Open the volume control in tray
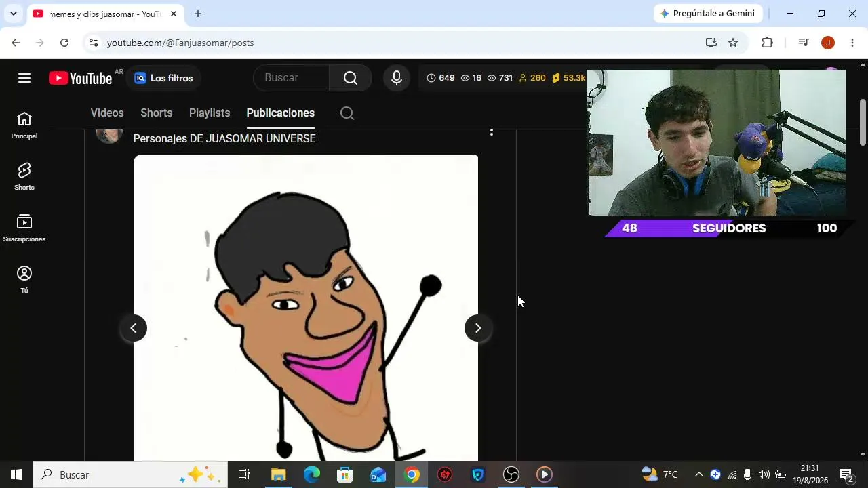This screenshot has height=488, width=868. coord(764,474)
